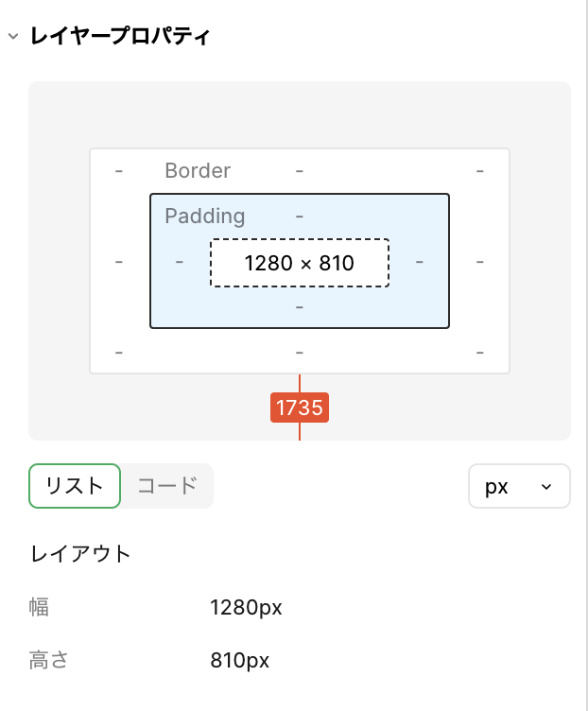Image resolution: width=588 pixels, height=711 pixels.
Task: Switch to the リスト tab
Action: tap(75, 486)
